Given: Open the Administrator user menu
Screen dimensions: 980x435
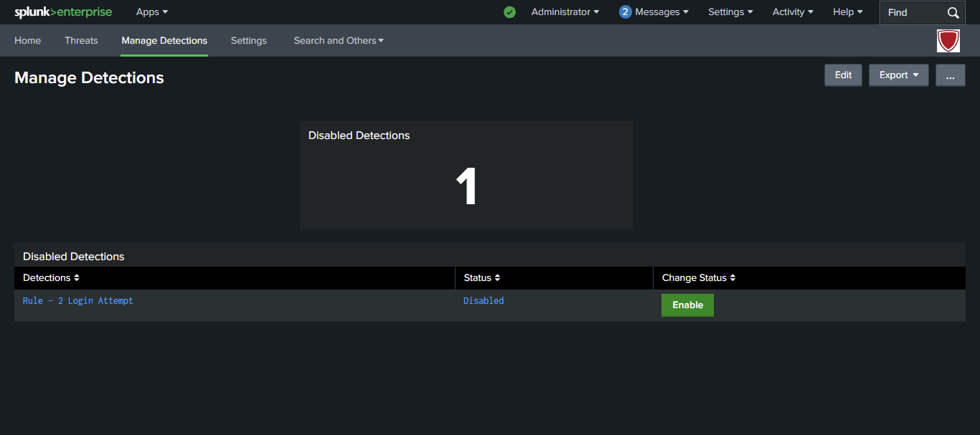Looking at the screenshot, I should pyautogui.click(x=565, y=12).
